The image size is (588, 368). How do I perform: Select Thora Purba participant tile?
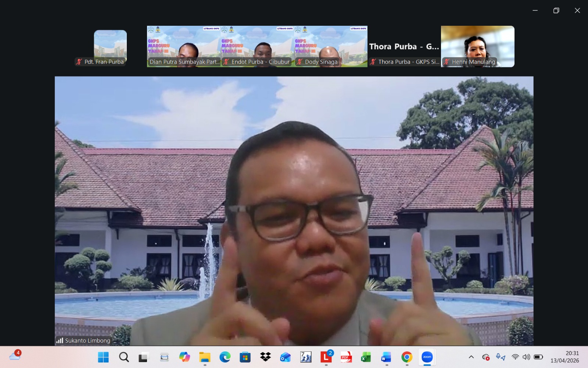point(404,46)
